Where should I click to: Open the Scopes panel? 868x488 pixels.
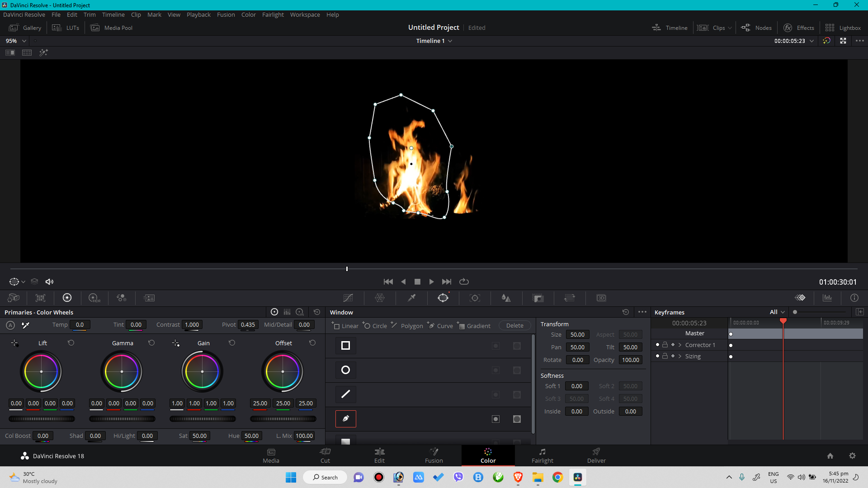827,298
